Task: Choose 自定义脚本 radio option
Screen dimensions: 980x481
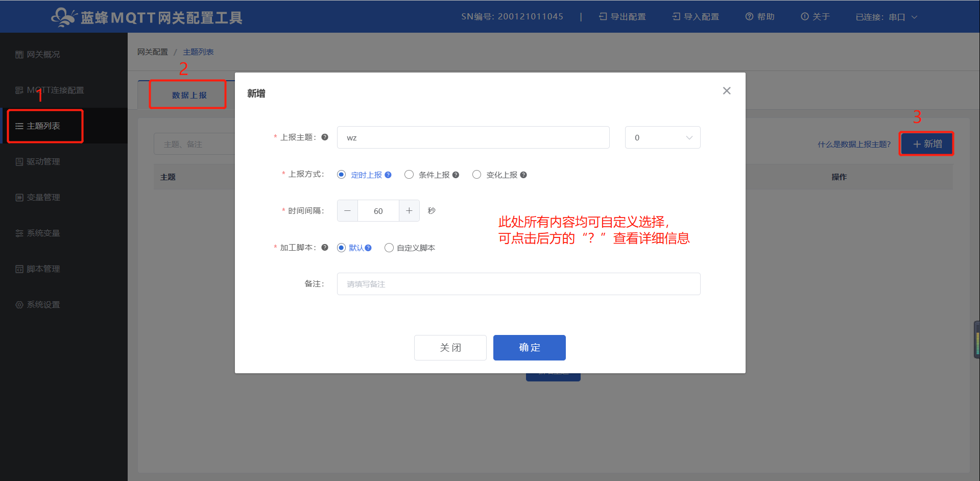Action: coord(389,248)
